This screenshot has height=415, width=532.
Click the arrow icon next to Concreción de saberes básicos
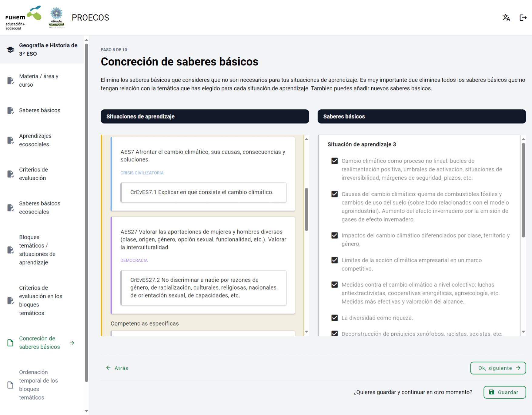72,343
